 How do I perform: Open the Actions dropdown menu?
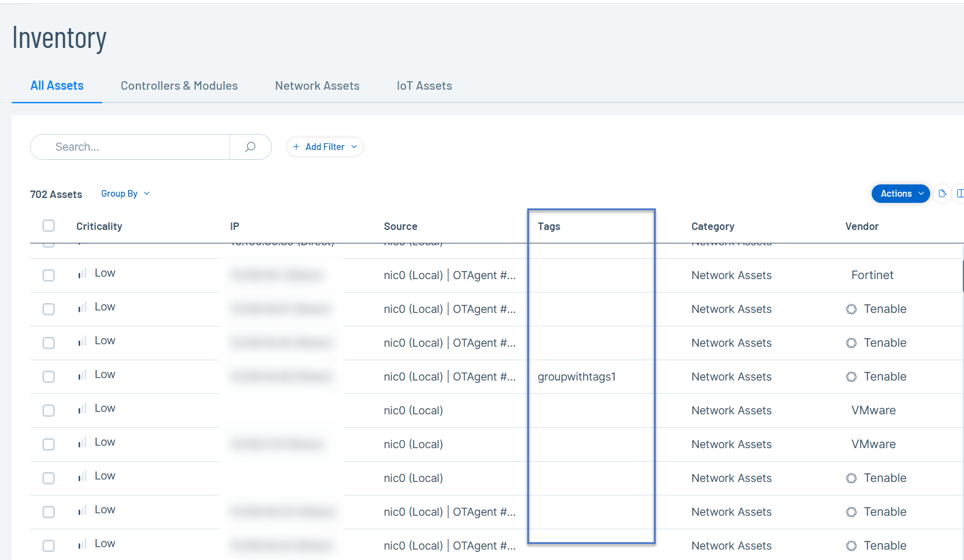pos(901,194)
